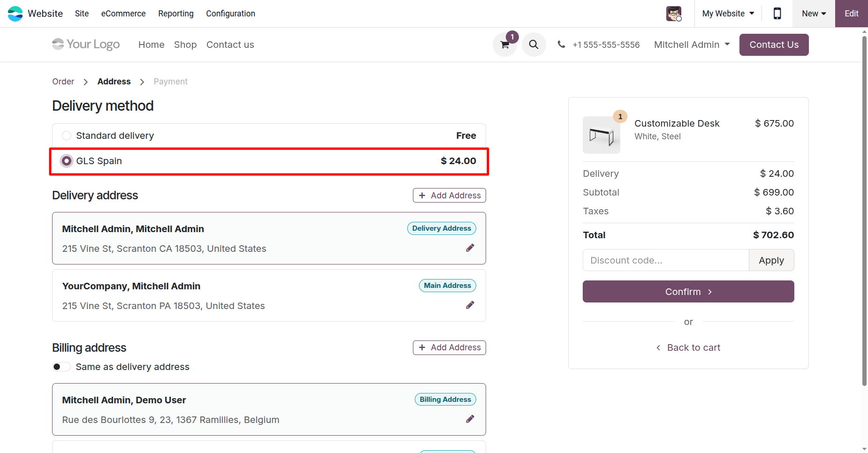
Task: Open the shopping cart icon
Action: 505,45
